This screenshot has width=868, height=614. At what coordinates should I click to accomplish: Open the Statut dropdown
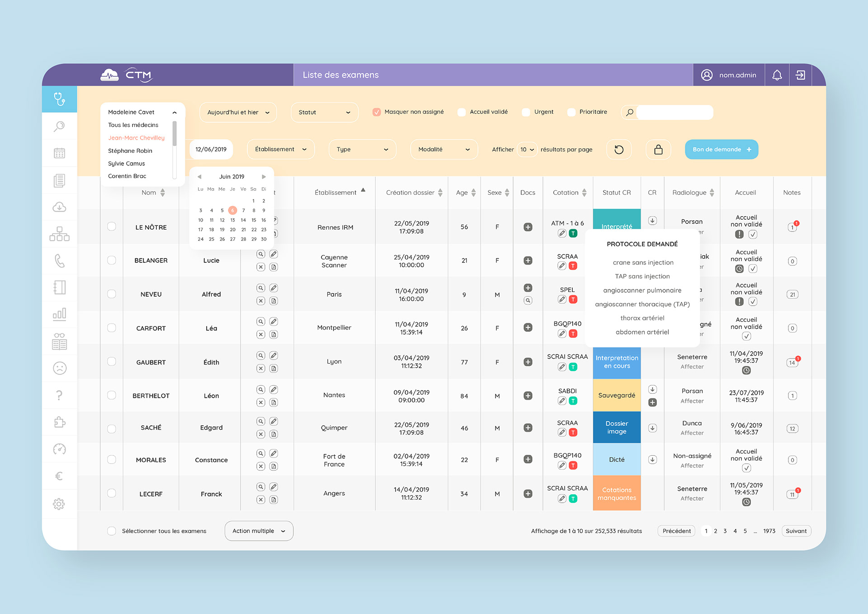tap(324, 113)
